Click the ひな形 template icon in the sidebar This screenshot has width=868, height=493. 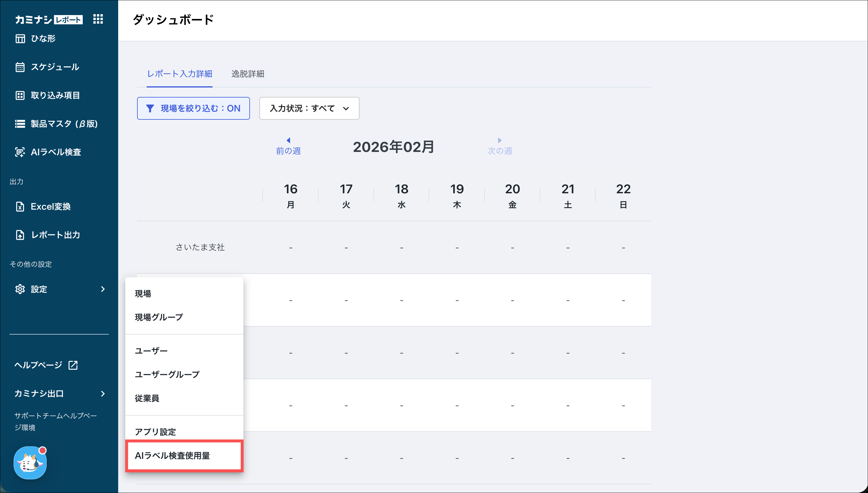20,39
